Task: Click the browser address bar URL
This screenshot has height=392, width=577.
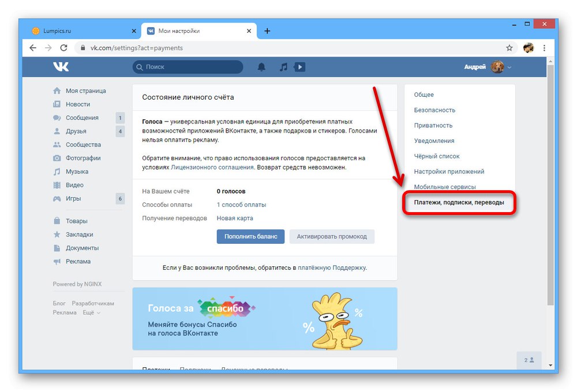Action: pyautogui.click(x=137, y=48)
